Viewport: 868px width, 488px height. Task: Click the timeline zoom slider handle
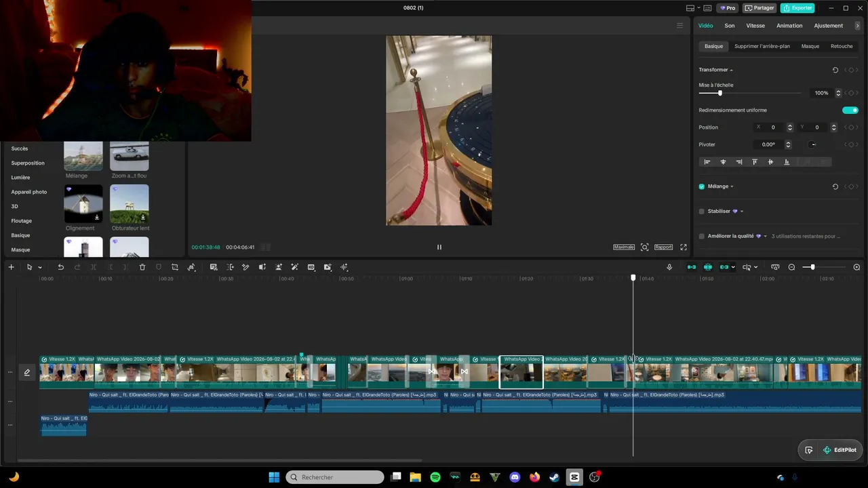812,267
